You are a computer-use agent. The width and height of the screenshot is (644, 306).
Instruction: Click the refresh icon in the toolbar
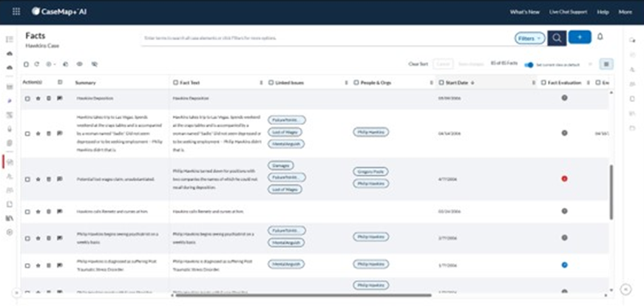(x=37, y=64)
